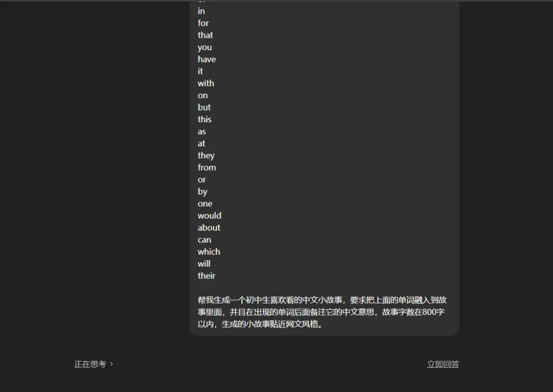Screen dimensions: 553x392
Task: Click the word "one" in the message
Action: click(205, 203)
